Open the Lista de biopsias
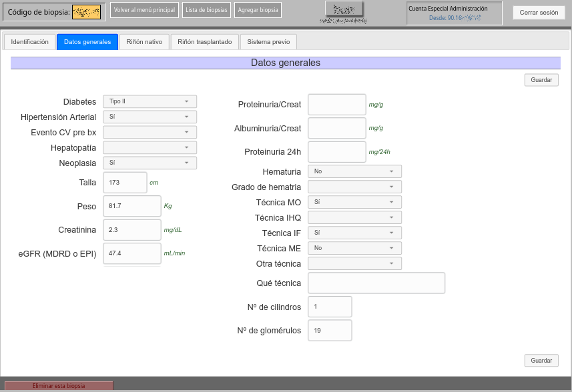Viewport: 572px width, 392px height. 206,10
